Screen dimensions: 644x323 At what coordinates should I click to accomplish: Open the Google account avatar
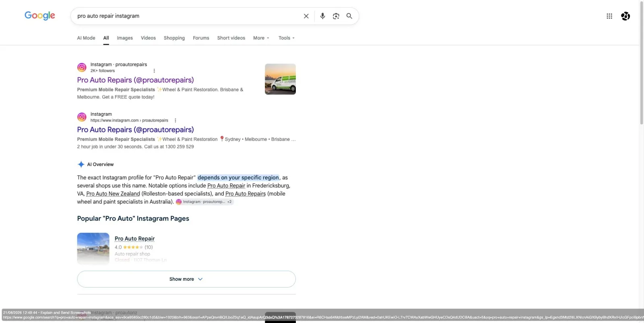(x=625, y=16)
